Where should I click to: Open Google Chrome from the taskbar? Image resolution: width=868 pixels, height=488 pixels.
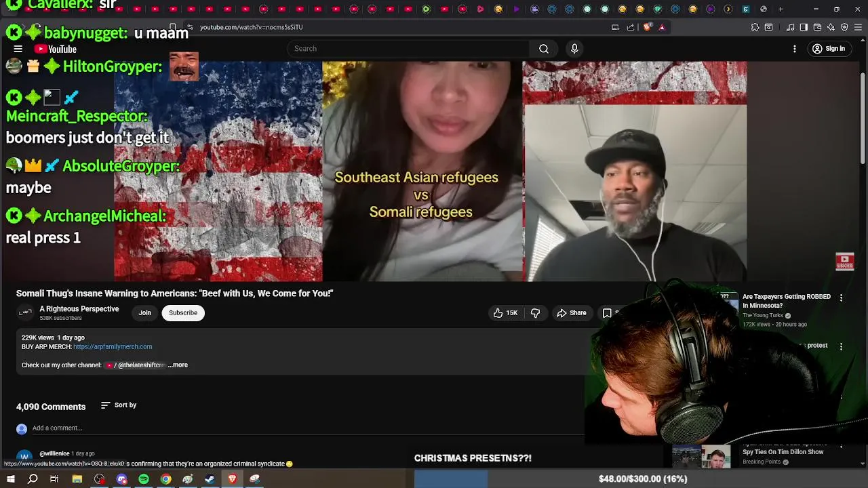pyautogui.click(x=165, y=479)
